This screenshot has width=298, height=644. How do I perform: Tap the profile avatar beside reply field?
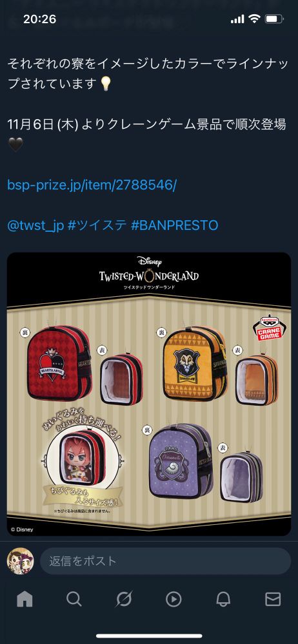tap(21, 561)
